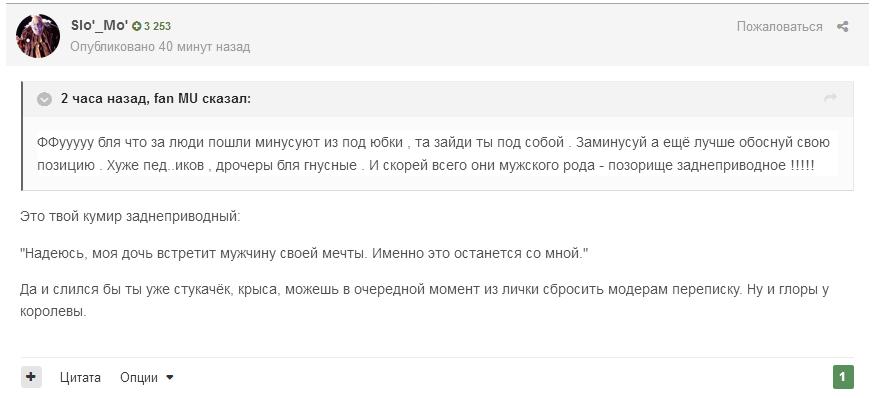Image resolution: width=875 pixels, height=398 pixels.
Task: Go to quoted post via the faint arrow icon
Action: coord(830,98)
